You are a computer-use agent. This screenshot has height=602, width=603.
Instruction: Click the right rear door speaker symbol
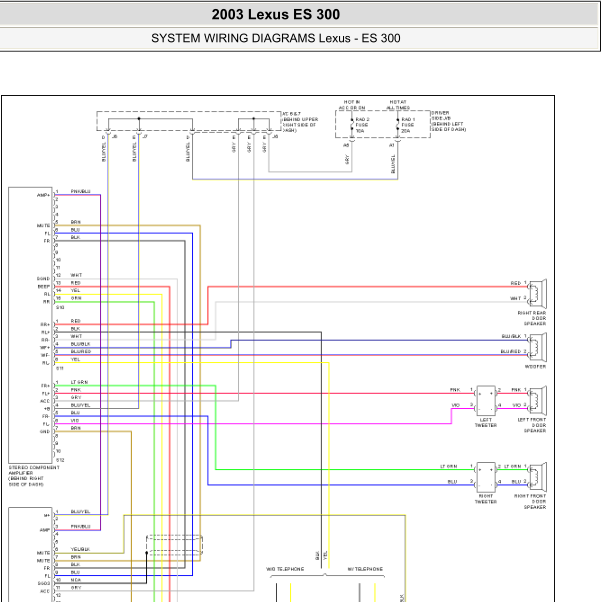pyautogui.click(x=537, y=293)
